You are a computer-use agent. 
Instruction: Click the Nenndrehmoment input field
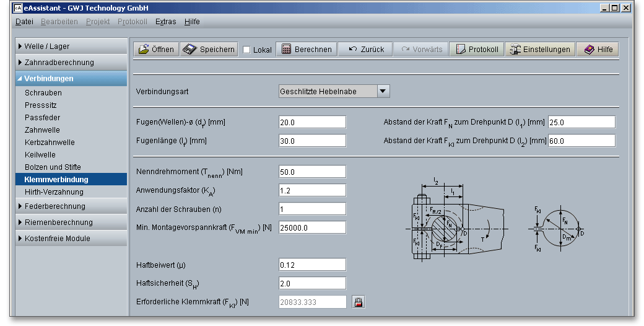(312, 172)
